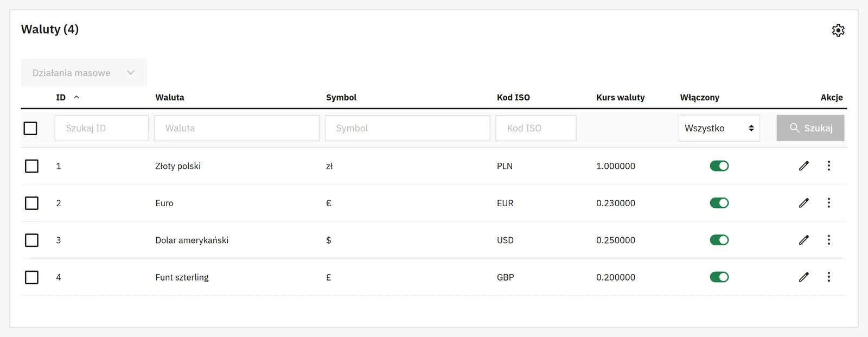Disable the Dolar amerykański currency toggle
The image size is (868, 337).
719,240
